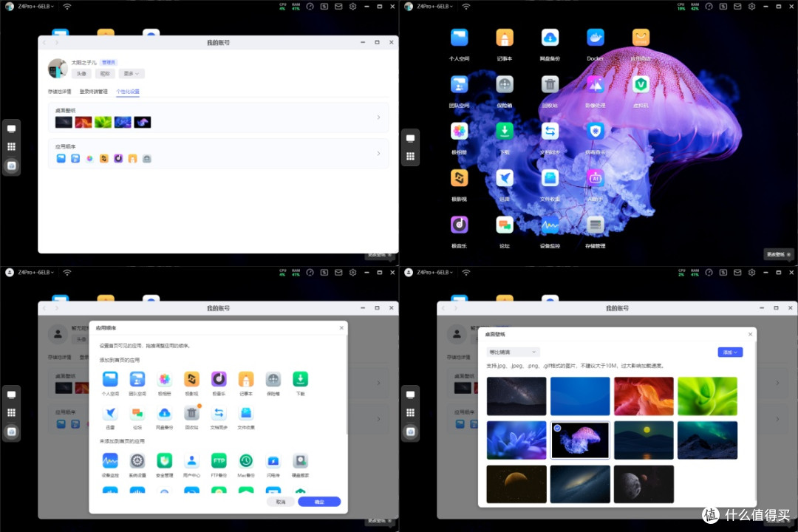Select 设备监控 in 应用顺序 dialog
The width and height of the screenshot is (798, 532).
110,461
